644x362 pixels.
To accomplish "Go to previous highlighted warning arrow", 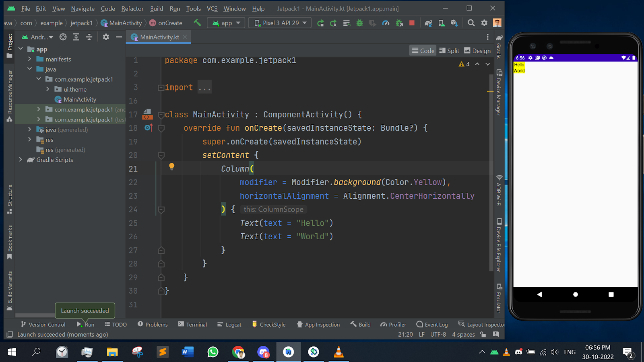I will (x=477, y=64).
